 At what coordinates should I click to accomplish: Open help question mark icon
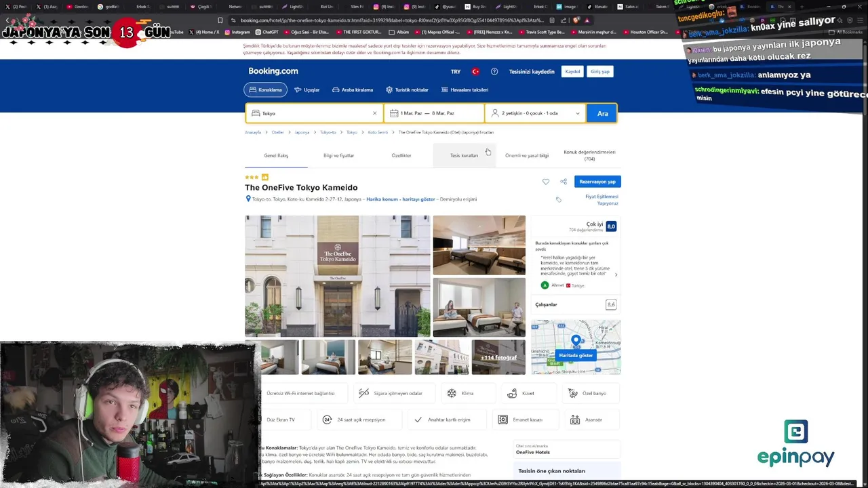pos(494,72)
